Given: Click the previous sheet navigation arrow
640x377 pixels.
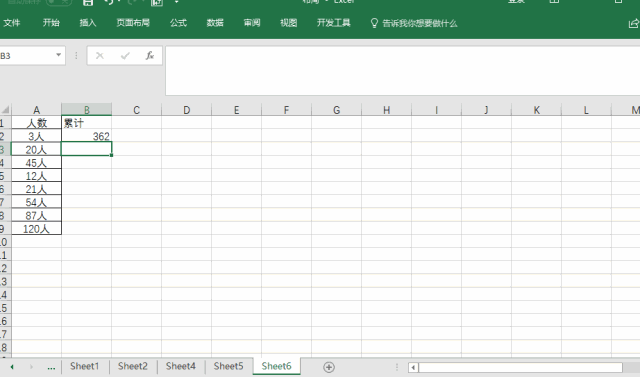Looking at the screenshot, I should (x=12, y=367).
